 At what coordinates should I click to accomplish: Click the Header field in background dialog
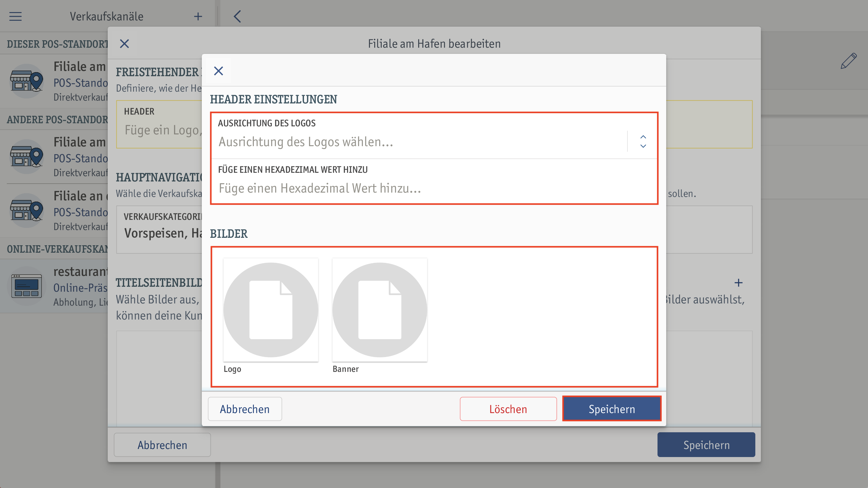click(x=159, y=124)
